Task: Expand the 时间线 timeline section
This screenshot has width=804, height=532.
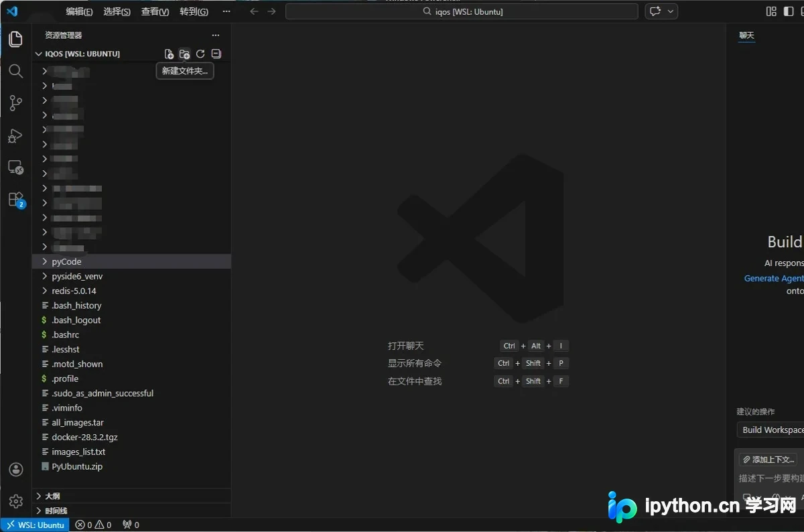Action: click(x=131, y=511)
